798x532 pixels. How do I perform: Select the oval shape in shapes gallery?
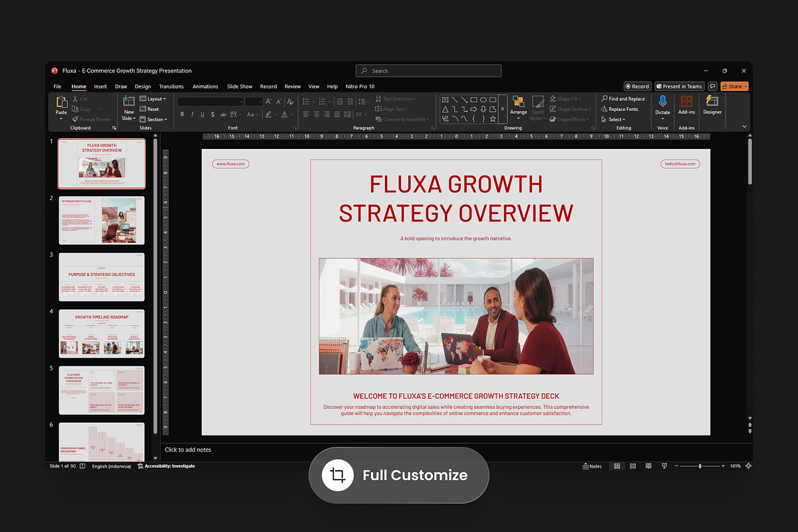tap(483, 99)
